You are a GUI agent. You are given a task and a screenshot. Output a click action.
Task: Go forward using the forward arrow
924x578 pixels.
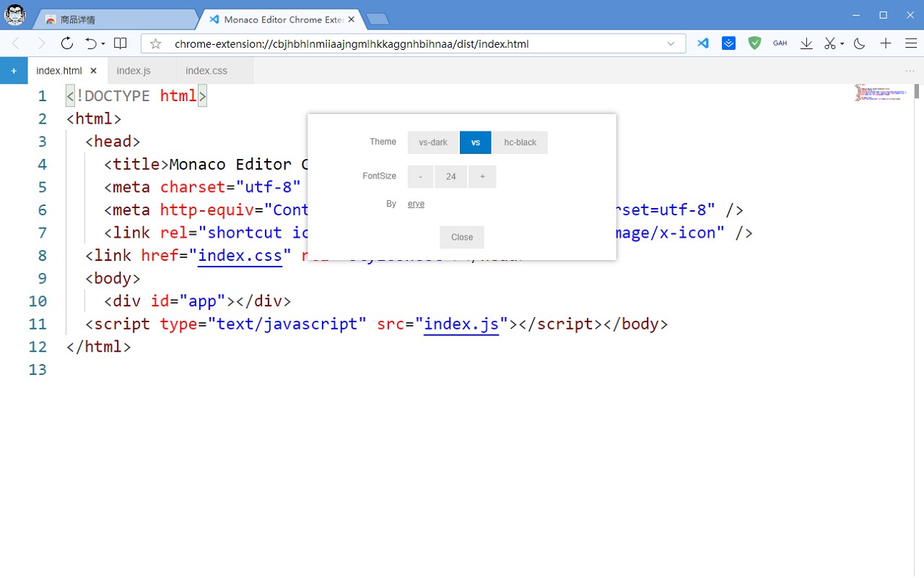point(41,43)
